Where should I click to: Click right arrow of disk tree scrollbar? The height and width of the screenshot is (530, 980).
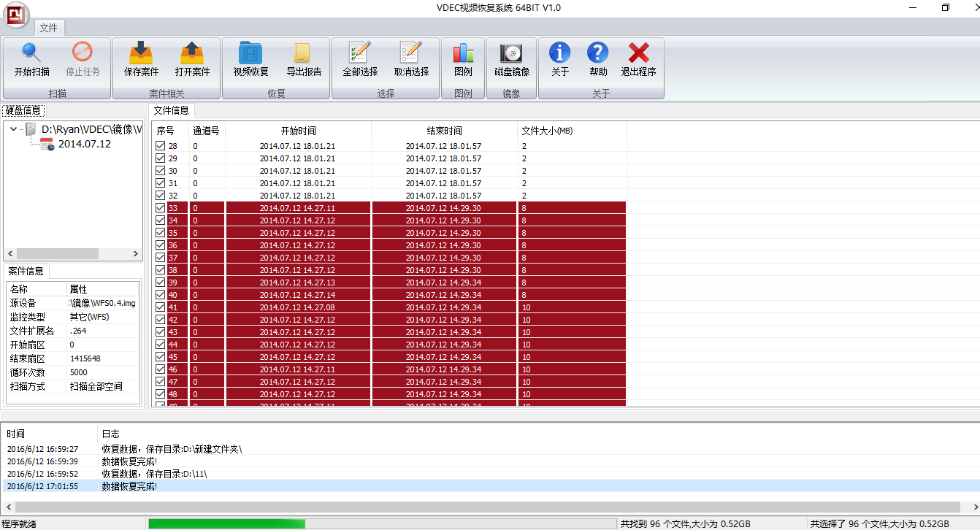(x=136, y=253)
